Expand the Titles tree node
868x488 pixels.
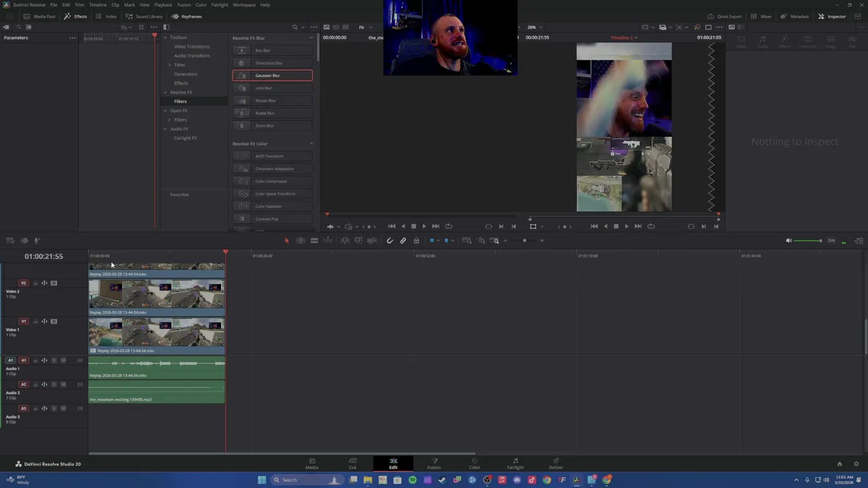click(170, 65)
